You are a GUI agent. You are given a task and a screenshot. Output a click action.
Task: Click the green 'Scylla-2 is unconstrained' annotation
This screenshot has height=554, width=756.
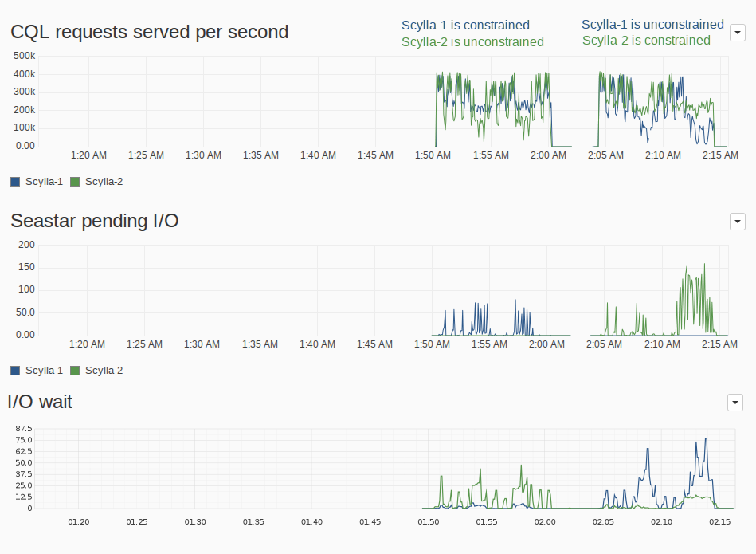(472, 42)
